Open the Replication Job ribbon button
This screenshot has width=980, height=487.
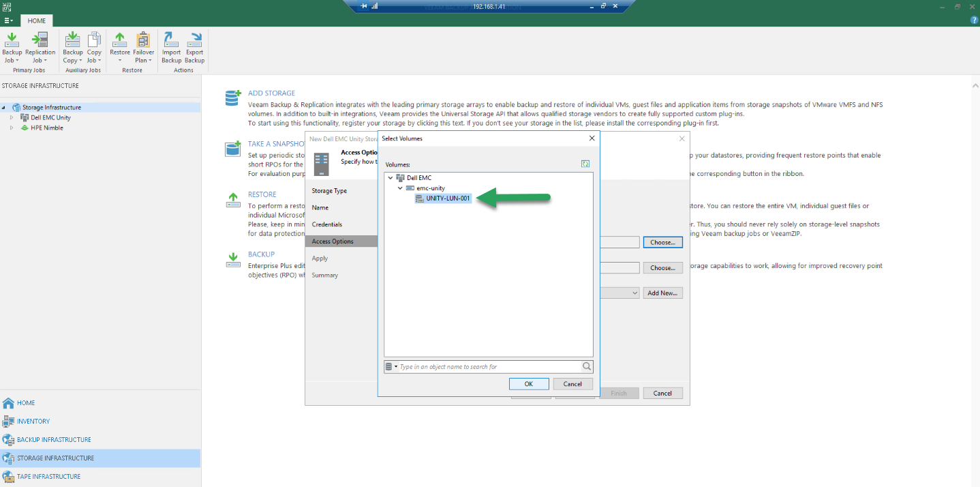pyautogui.click(x=40, y=47)
